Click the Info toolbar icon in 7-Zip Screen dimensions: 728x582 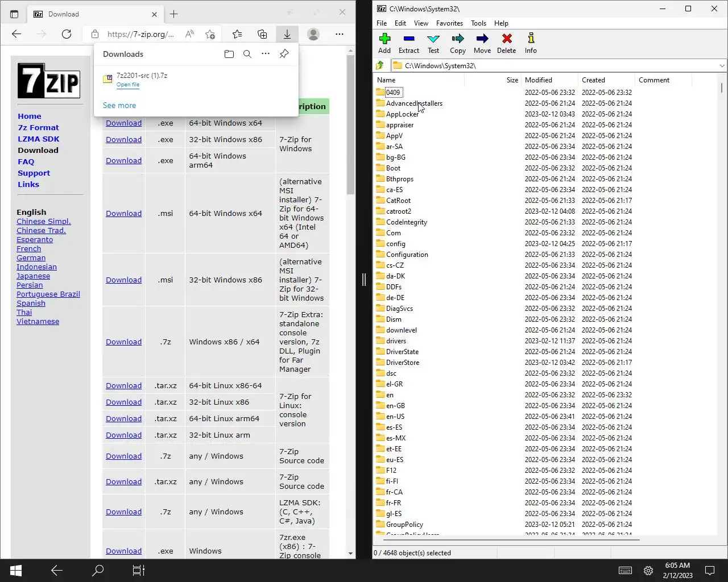coord(531,43)
